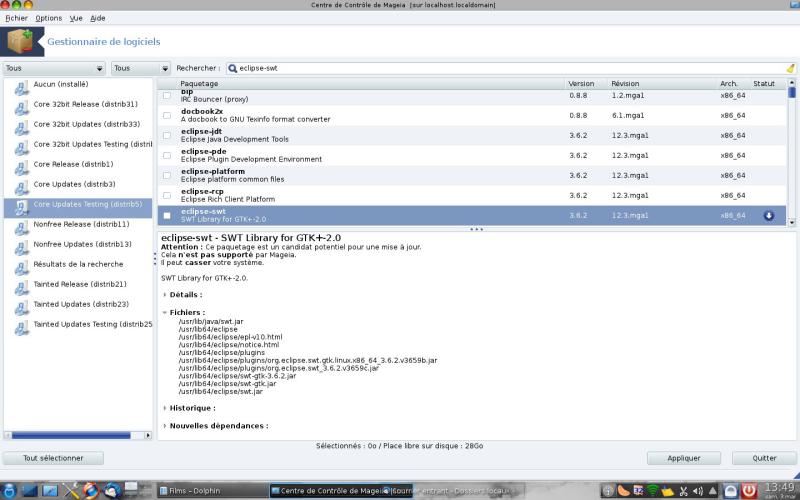The width and height of the screenshot is (800, 500).
Task: Click the package list vertical scrollbar down arrow
Action: point(792,222)
